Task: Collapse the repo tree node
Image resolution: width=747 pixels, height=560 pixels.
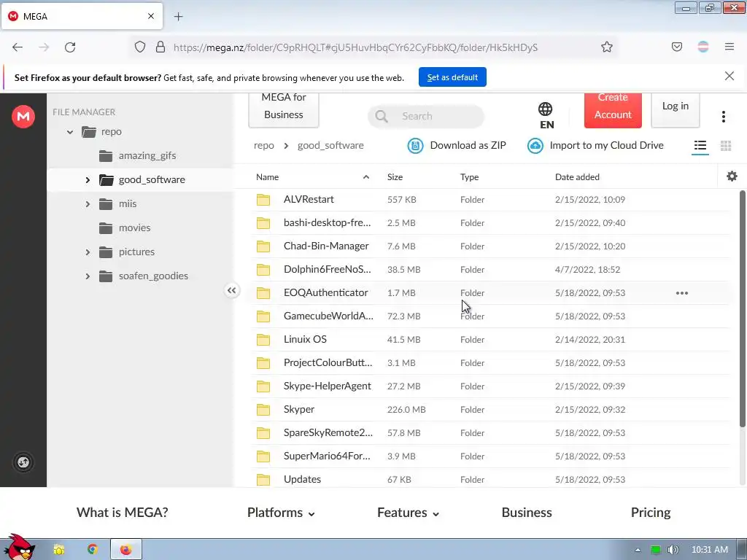Action: [70, 132]
